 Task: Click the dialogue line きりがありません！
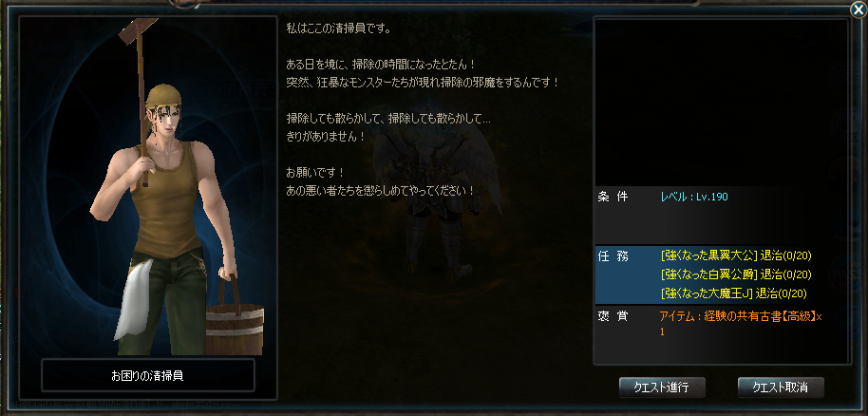tap(326, 136)
